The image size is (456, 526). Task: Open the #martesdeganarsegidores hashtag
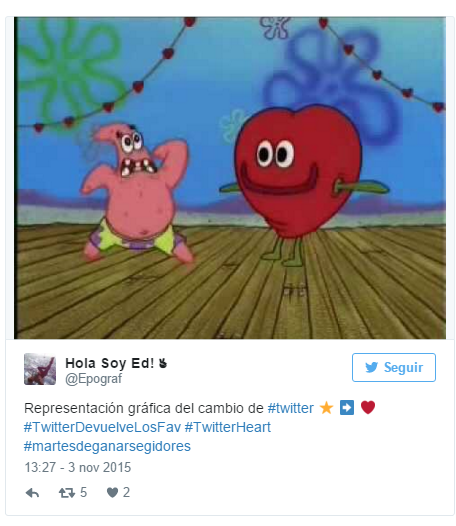pos(107,446)
